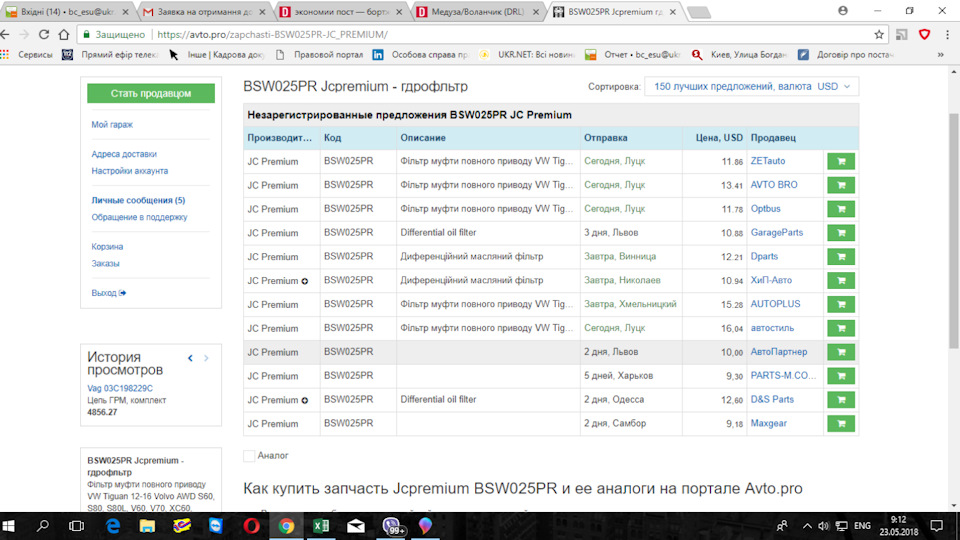Click cart icon for Maxgear offer
The width and height of the screenshot is (960, 540).
click(x=840, y=424)
